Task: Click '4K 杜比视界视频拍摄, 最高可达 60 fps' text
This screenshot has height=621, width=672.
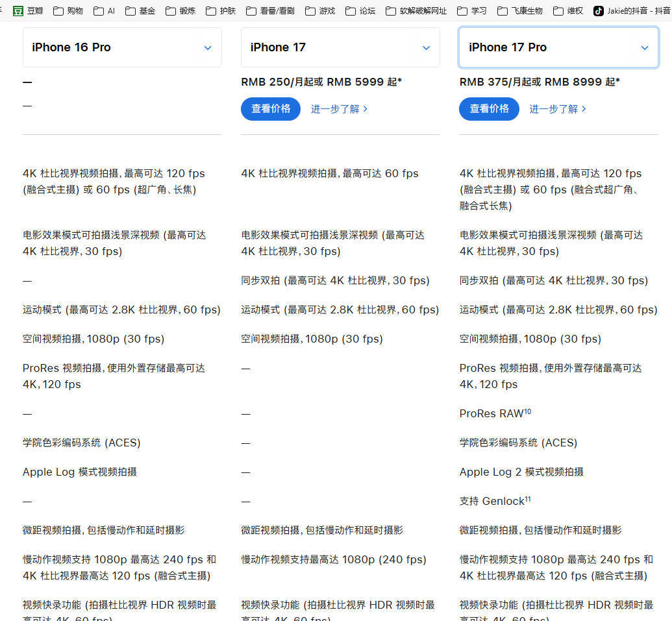Action: (x=330, y=173)
